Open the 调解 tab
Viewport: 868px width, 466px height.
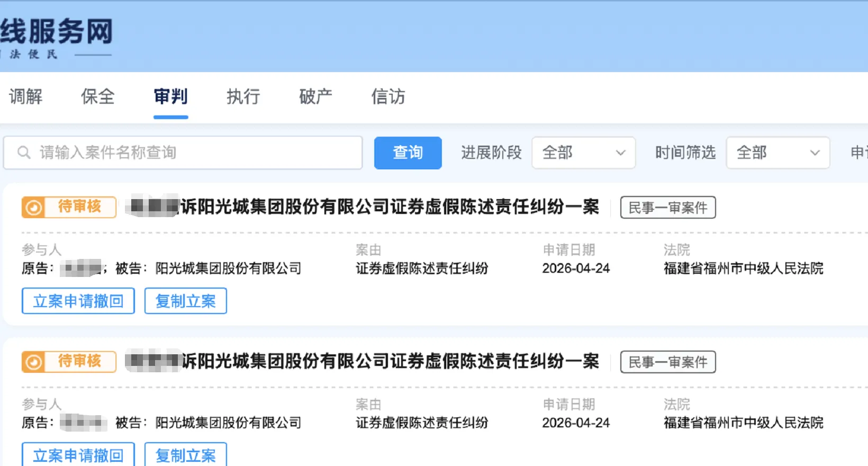[x=26, y=97]
